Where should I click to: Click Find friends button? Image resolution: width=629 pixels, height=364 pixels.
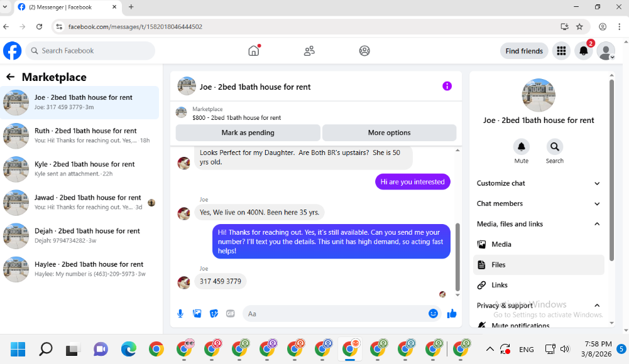[524, 51]
